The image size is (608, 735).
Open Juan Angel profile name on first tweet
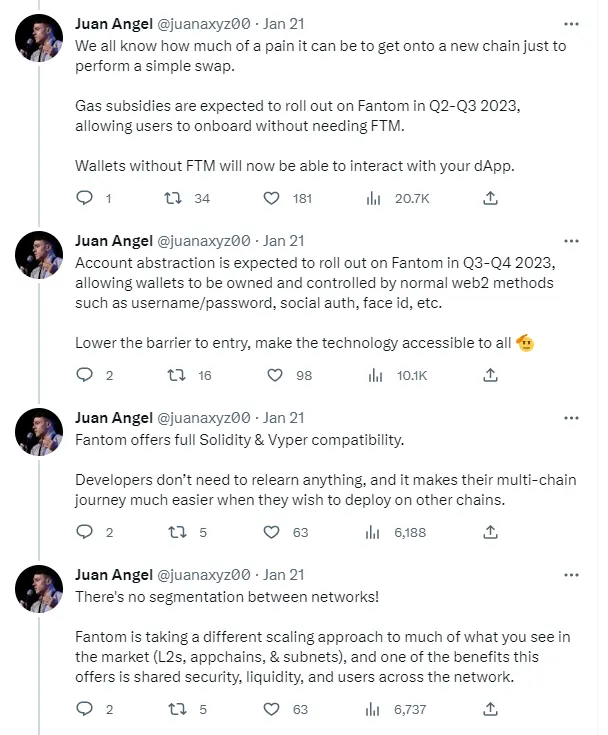[114, 23]
